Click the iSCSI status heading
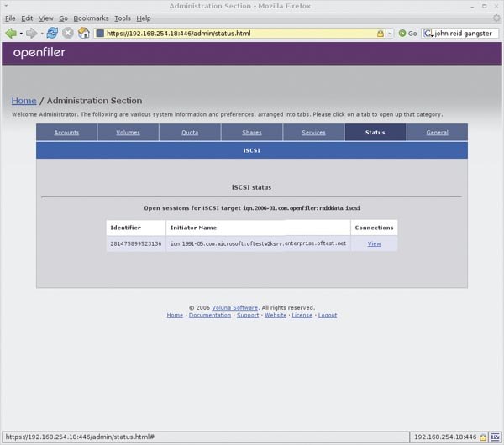The image size is (504, 445). [252, 187]
